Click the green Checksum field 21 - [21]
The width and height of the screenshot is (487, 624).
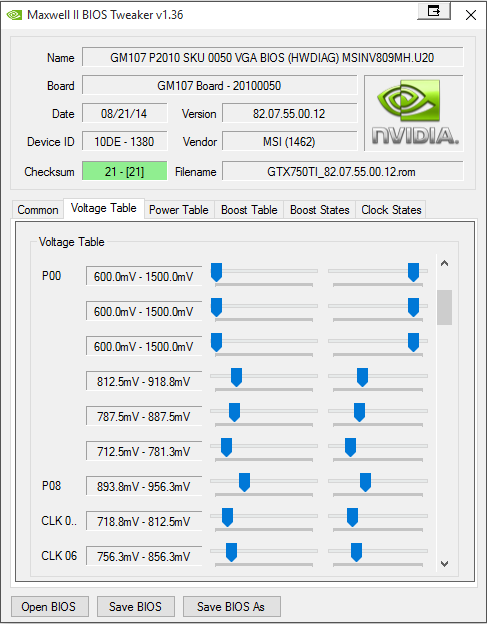[x=125, y=171]
